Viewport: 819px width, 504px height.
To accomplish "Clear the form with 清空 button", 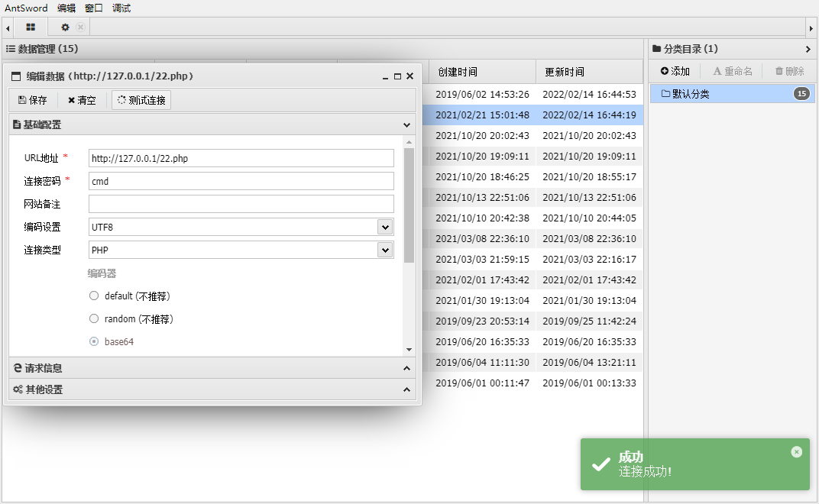I will [x=82, y=100].
